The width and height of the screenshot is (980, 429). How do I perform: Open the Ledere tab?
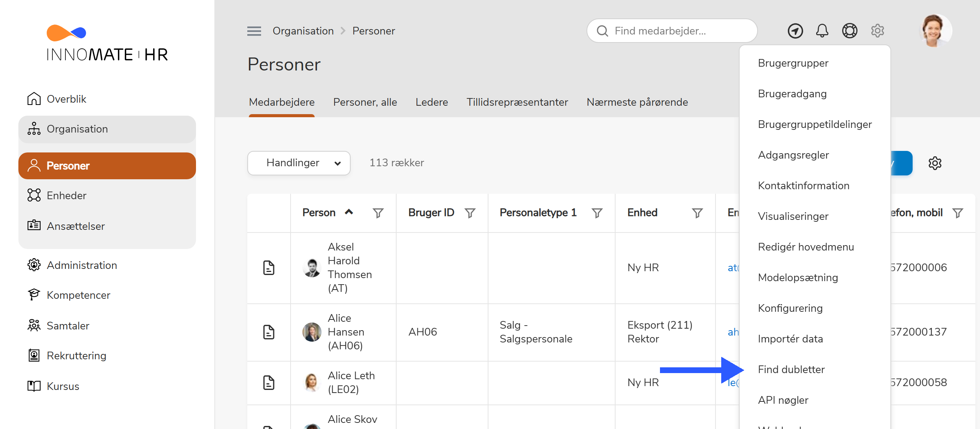[432, 102]
